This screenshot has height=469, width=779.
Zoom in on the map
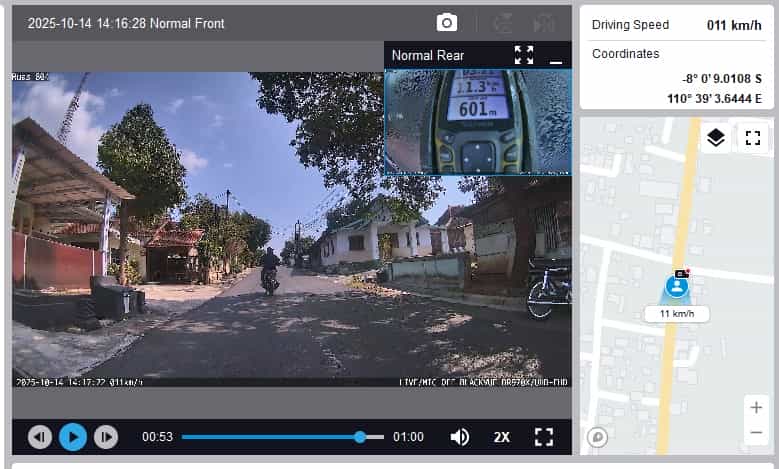pos(756,407)
